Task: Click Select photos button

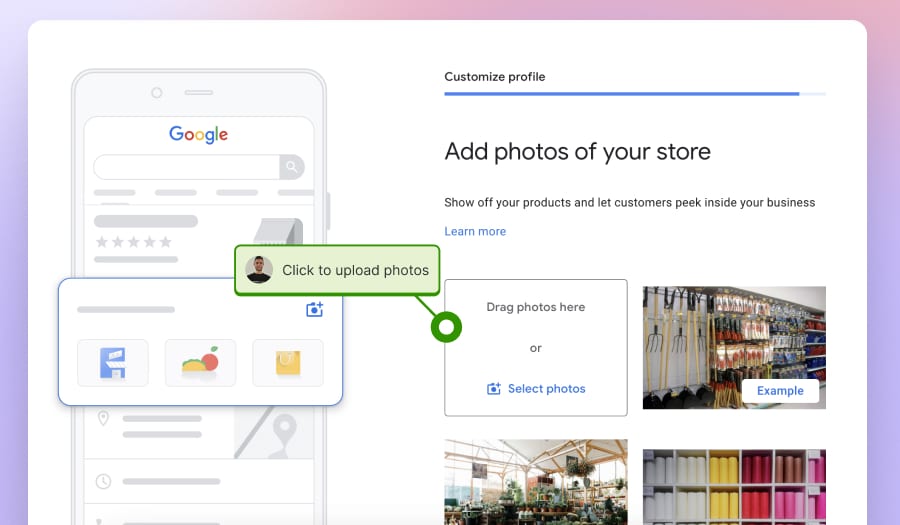Action: (x=536, y=388)
